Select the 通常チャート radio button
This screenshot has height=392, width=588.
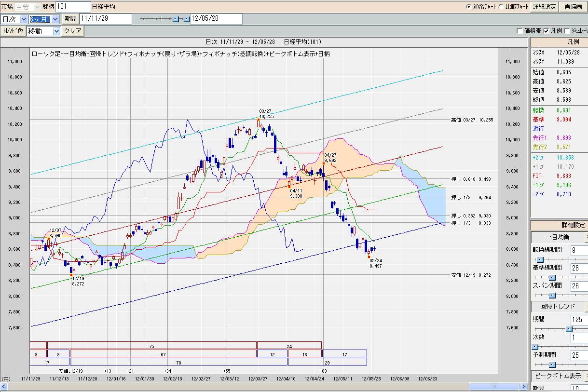pyautogui.click(x=468, y=7)
